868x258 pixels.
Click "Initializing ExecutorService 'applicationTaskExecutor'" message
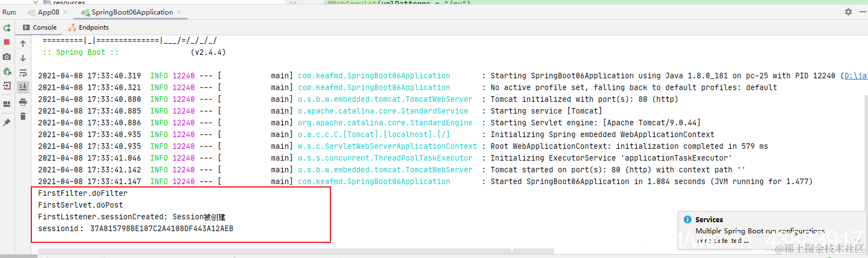point(611,158)
